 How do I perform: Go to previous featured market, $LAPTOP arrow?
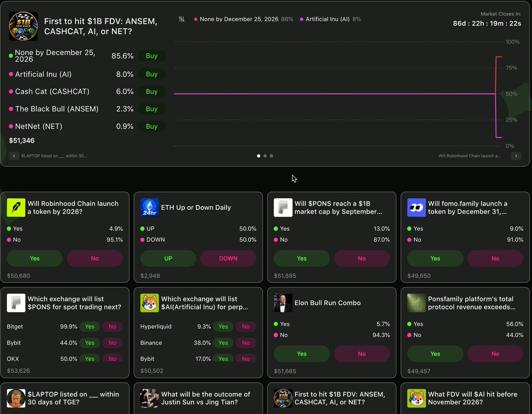(14, 156)
